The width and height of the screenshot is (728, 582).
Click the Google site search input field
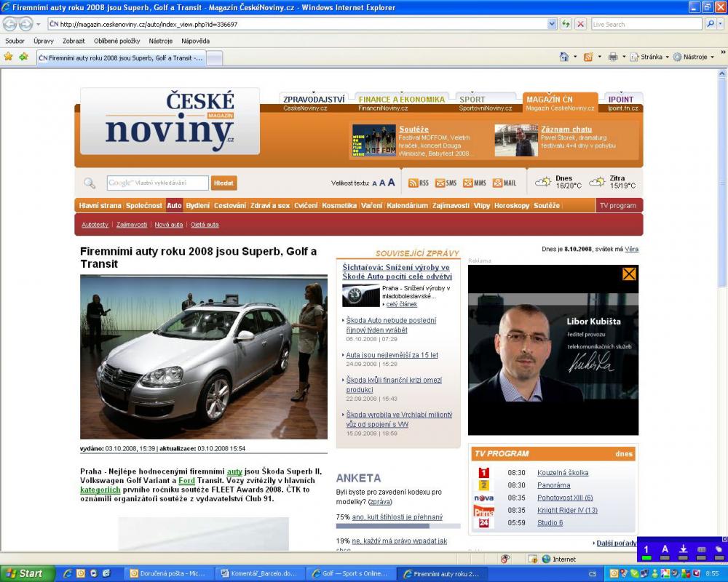pos(158,183)
